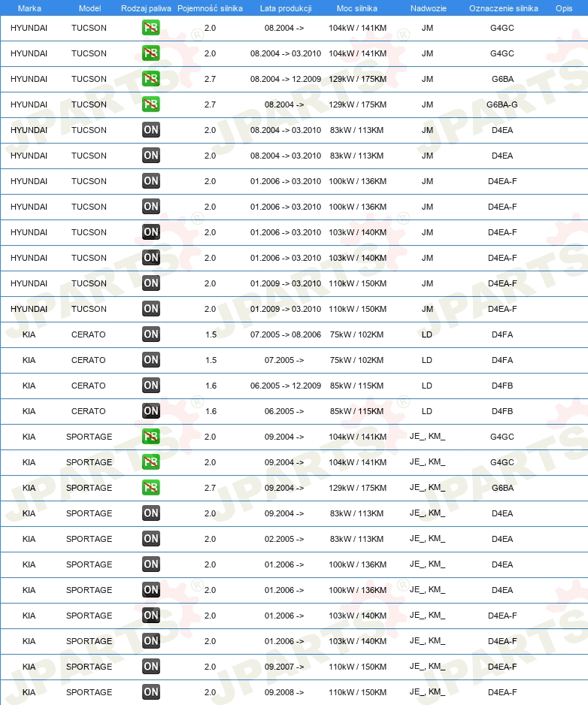Click the Marka column header
588x705 pixels.
(29, 8)
